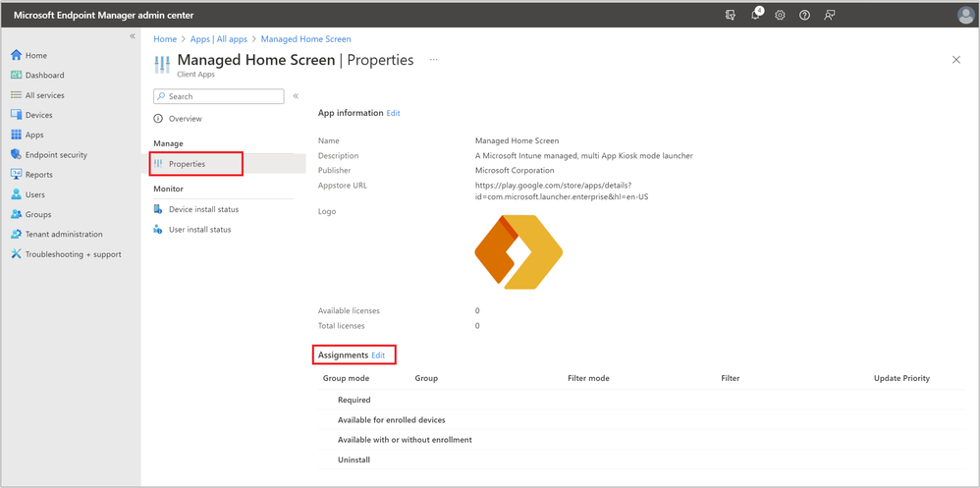Edit the App information section
This screenshot has width=980, height=488.
(x=393, y=113)
